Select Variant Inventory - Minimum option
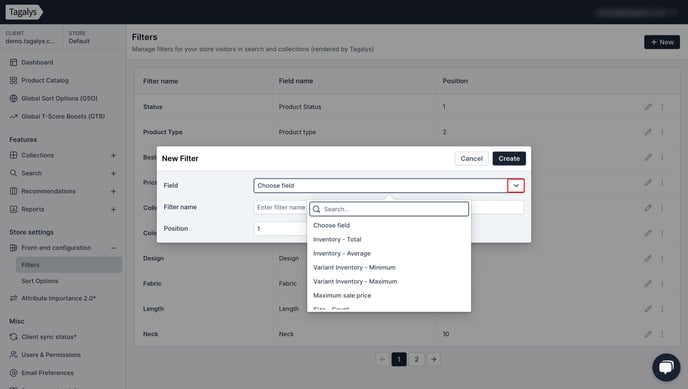The image size is (688, 389). tap(354, 267)
